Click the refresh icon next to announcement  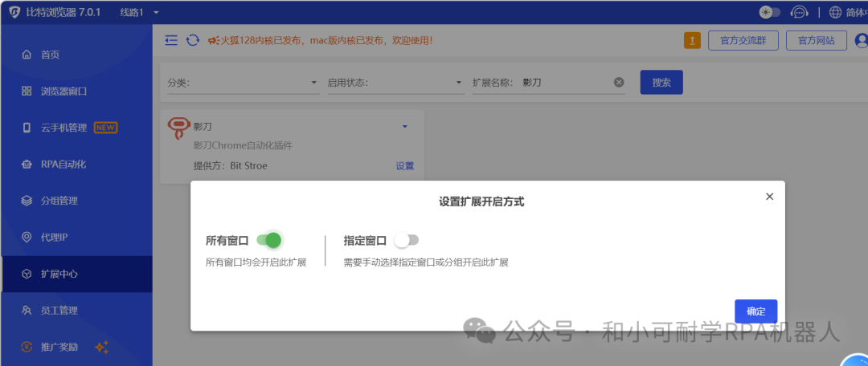[x=193, y=40]
